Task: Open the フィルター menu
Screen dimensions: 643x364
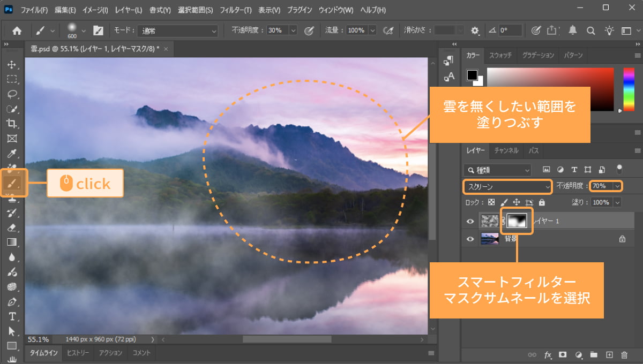Action: tap(236, 10)
